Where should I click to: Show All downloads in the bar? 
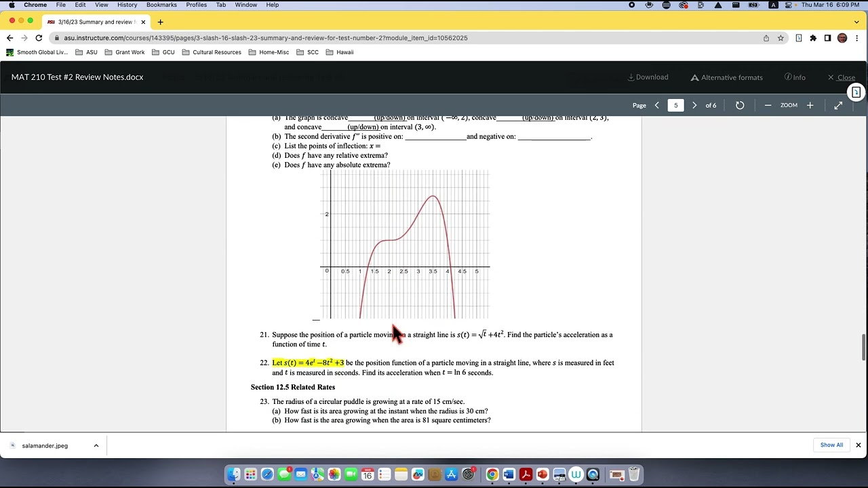pyautogui.click(x=831, y=445)
